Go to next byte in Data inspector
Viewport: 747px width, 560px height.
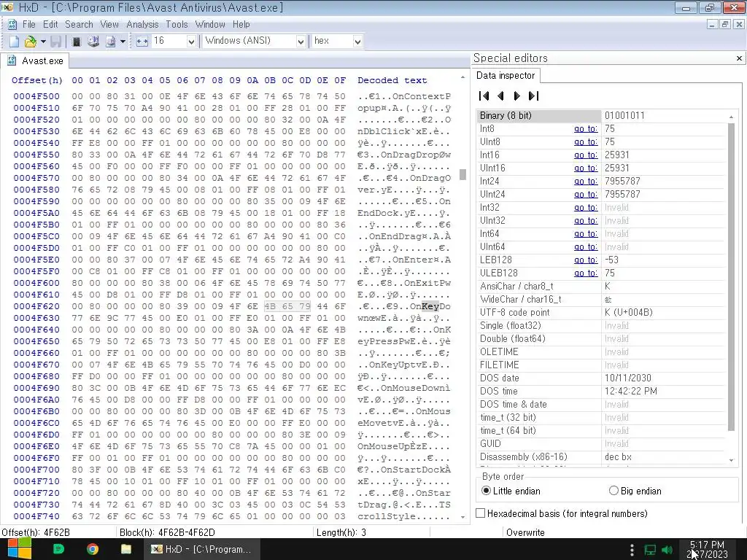(517, 96)
